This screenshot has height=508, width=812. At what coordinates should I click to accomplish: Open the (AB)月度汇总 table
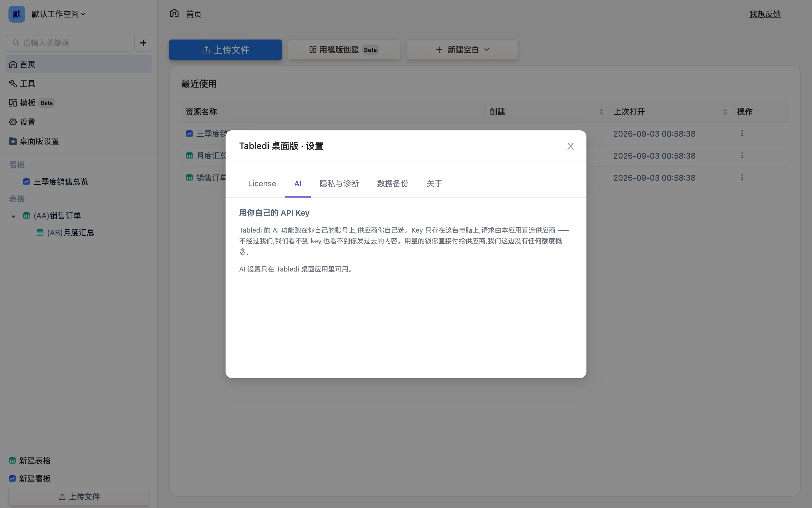[70, 233]
